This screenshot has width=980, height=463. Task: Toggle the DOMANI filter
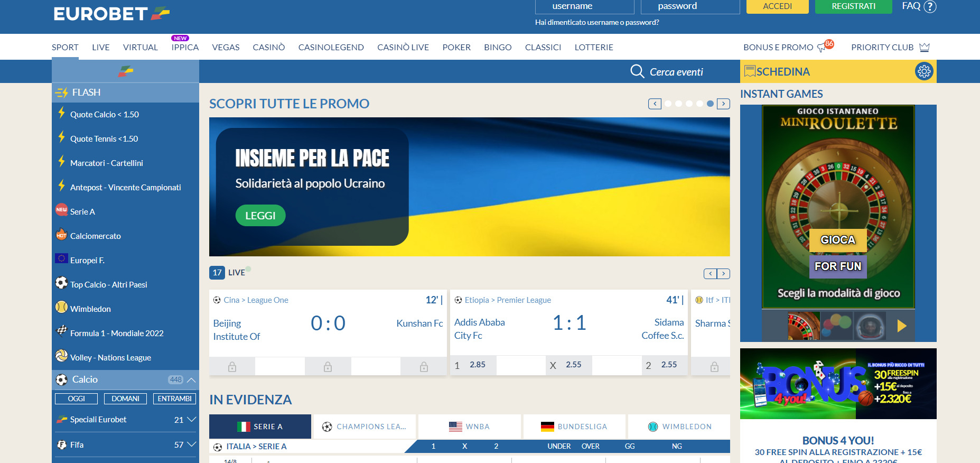tap(125, 399)
